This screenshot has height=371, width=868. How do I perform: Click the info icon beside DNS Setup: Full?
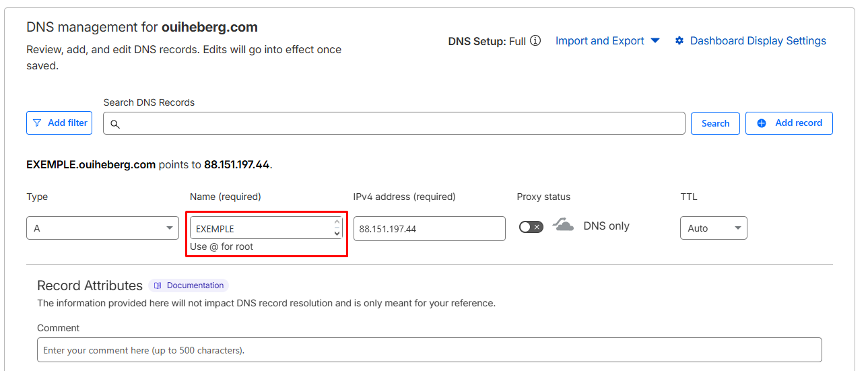click(x=535, y=41)
